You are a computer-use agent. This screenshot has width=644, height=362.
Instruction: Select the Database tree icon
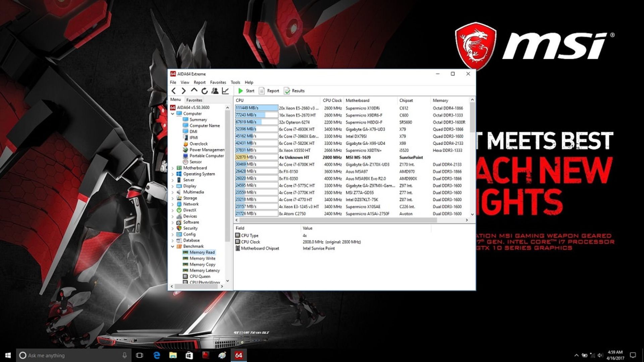point(179,240)
